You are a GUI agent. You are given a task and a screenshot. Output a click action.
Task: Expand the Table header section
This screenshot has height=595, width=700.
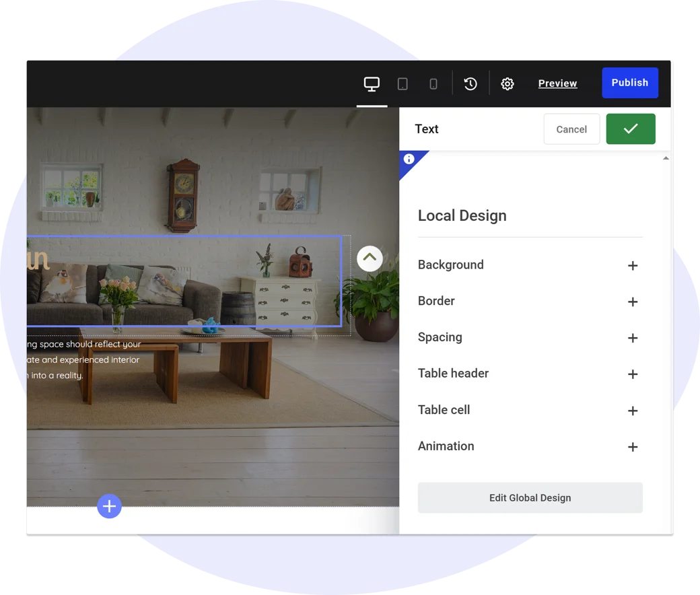click(632, 374)
